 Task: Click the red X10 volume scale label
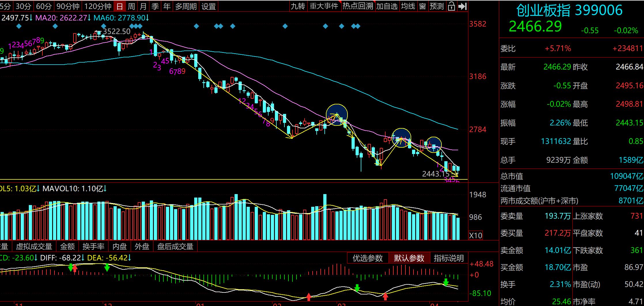coord(475,235)
